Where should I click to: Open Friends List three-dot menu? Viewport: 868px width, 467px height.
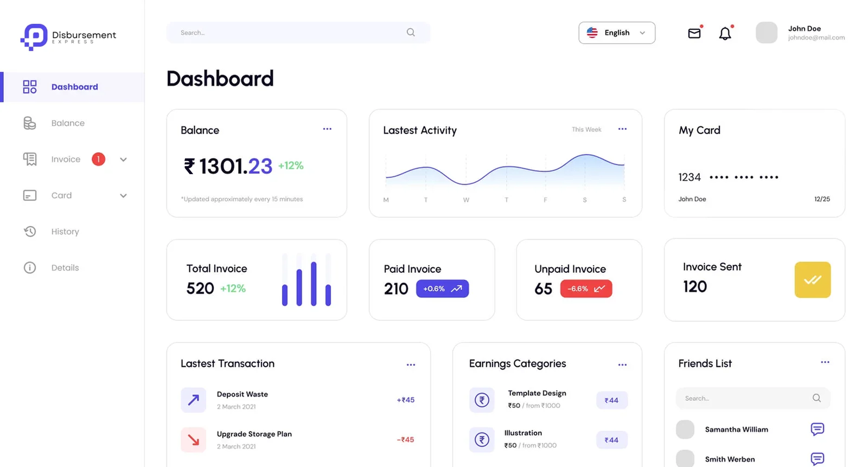click(x=825, y=362)
